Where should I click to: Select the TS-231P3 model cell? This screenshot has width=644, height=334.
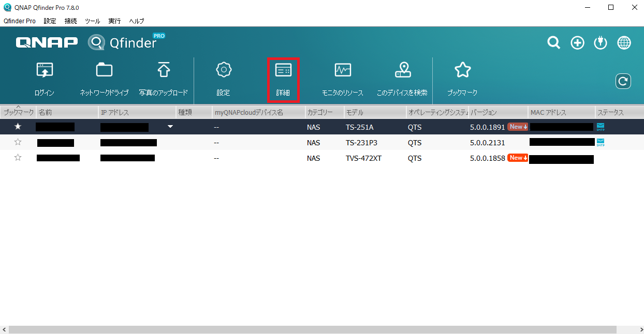pos(362,143)
